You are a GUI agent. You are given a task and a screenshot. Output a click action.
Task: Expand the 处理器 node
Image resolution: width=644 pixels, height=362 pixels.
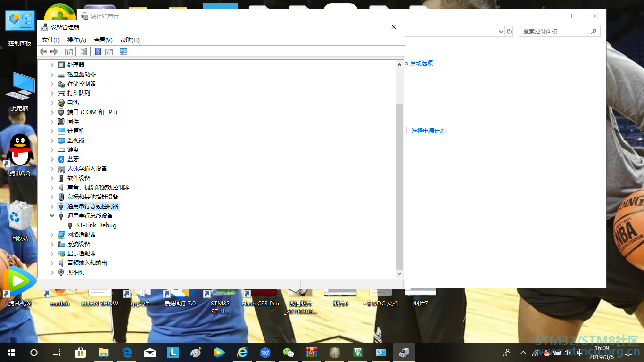pos(52,65)
